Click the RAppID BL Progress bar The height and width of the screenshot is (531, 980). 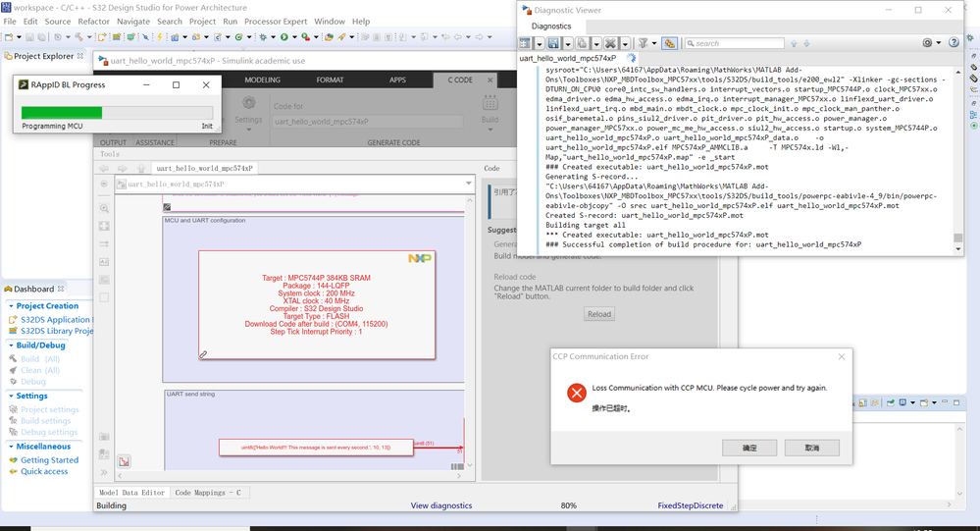117,113
